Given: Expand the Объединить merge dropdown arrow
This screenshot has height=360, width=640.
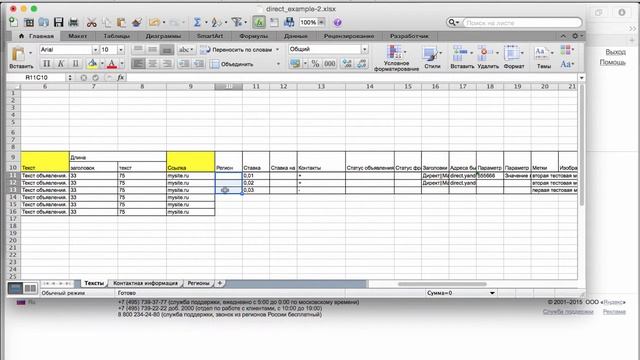Looking at the screenshot, I should pyautogui.click(x=278, y=64).
